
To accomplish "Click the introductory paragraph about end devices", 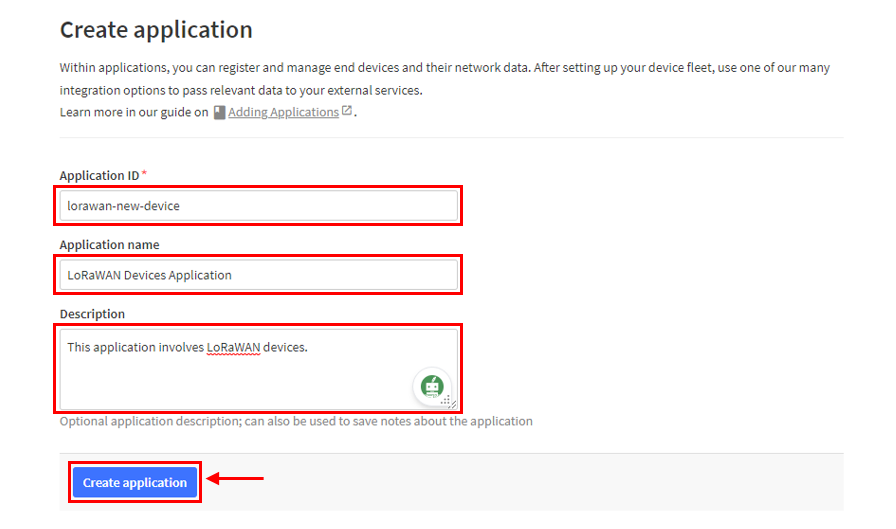I will pos(445,79).
